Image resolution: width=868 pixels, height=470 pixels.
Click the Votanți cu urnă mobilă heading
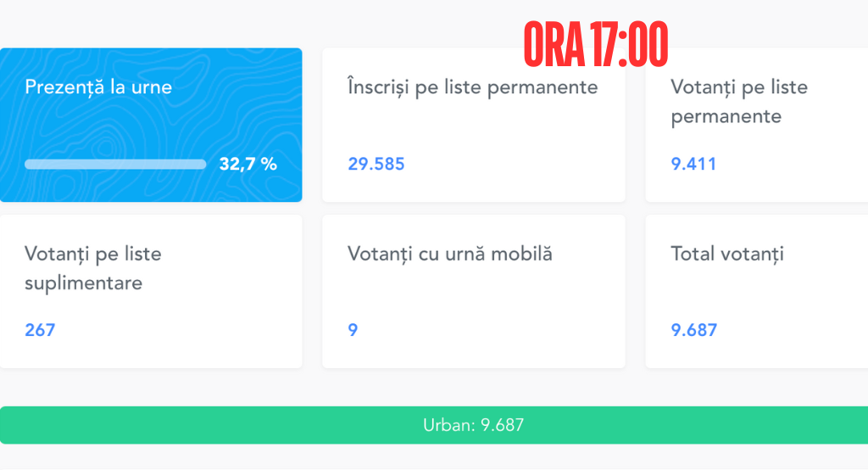450,255
